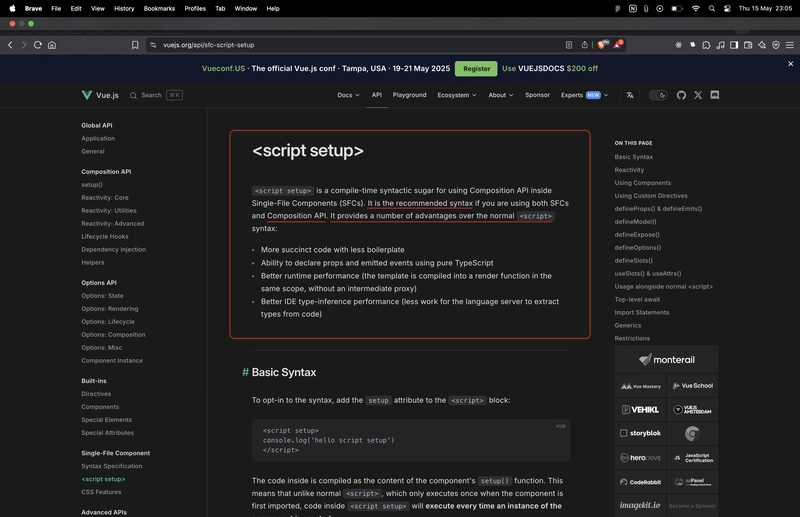800x517 pixels.
Task: Open the monterail sponsor logo
Action: coord(666,360)
